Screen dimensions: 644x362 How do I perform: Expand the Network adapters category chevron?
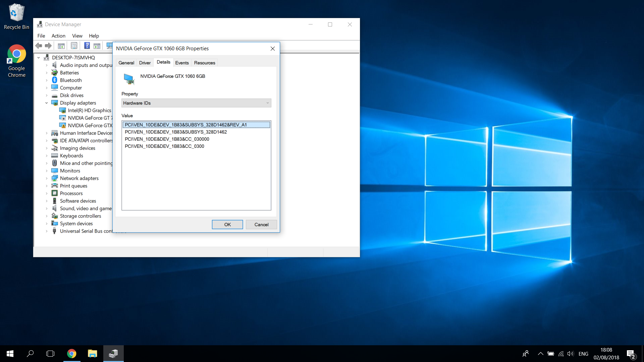click(x=47, y=178)
